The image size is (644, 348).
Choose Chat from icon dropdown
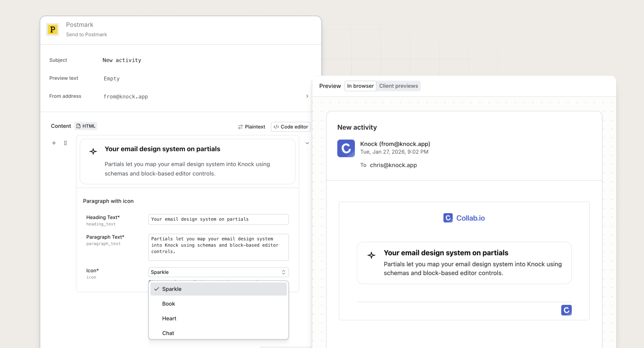click(218, 333)
